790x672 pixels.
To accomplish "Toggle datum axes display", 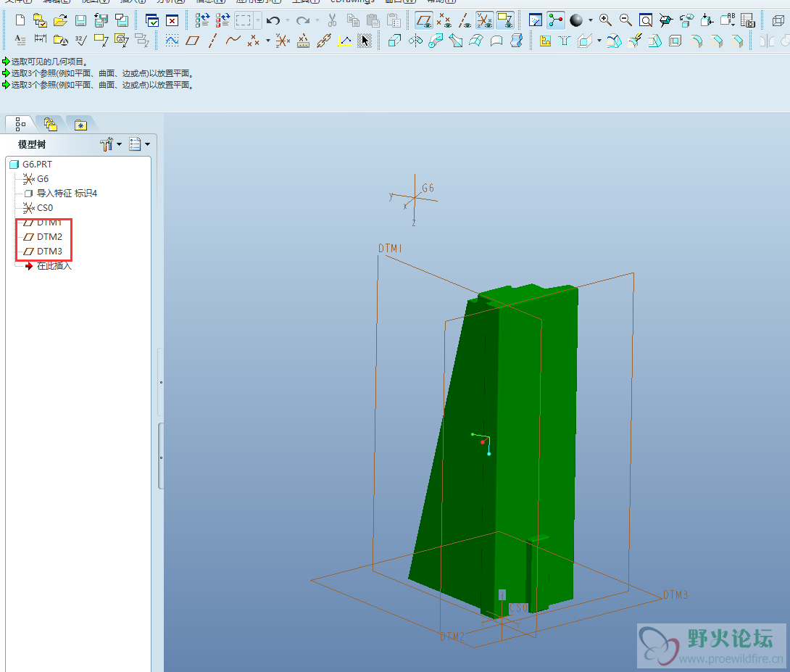I will coord(465,20).
